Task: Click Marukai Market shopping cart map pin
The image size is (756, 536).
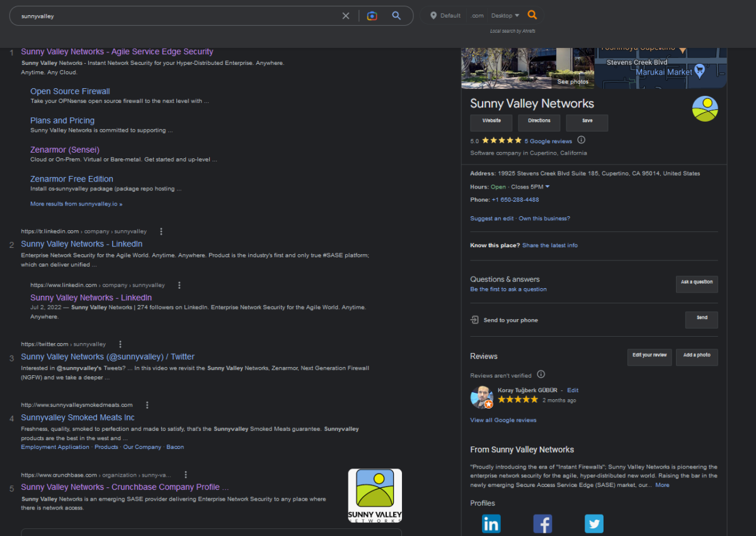Action: coord(699,69)
